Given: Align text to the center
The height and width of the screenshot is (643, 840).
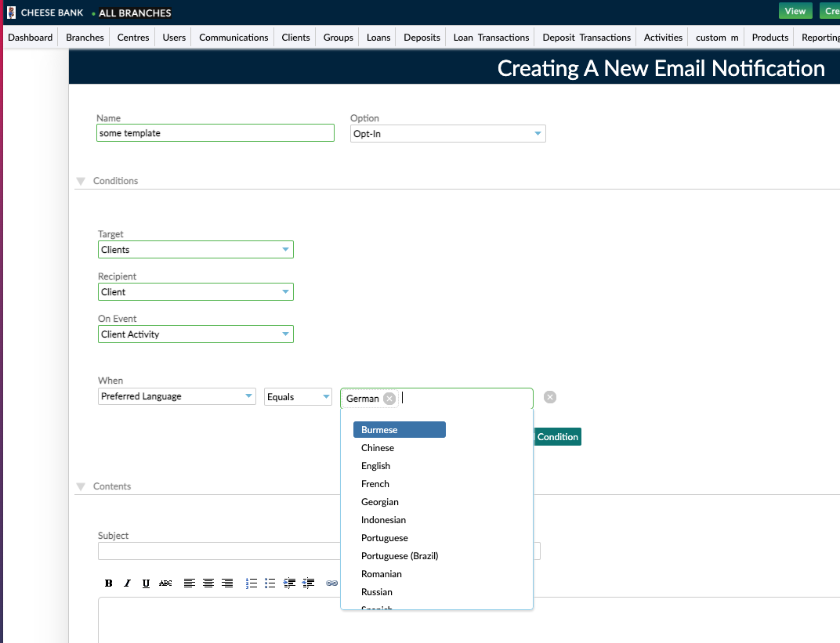Looking at the screenshot, I should point(208,583).
